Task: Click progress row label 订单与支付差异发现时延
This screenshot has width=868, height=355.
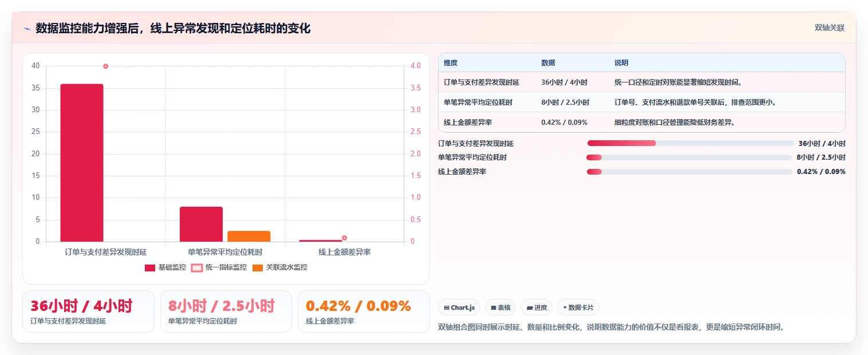Action: (x=476, y=144)
